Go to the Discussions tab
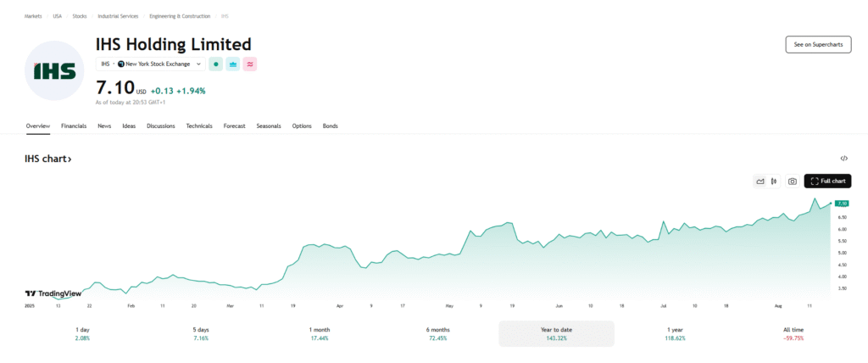This screenshot has width=868, height=363. click(160, 126)
